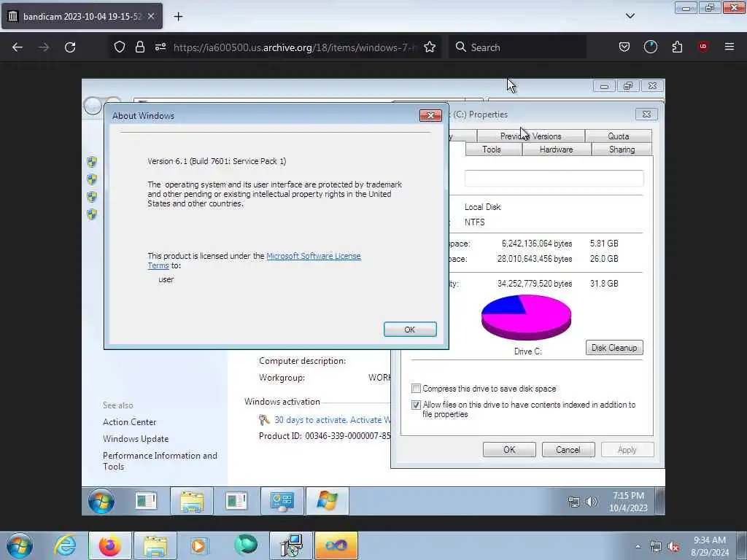Image resolution: width=747 pixels, height=560 pixels.
Task: Click the uBlock Origin toolbar icon
Action: (703, 46)
